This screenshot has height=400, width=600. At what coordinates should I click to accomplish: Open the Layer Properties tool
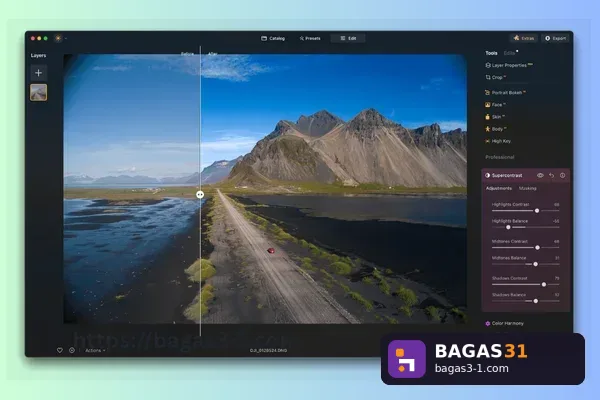click(509, 65)
